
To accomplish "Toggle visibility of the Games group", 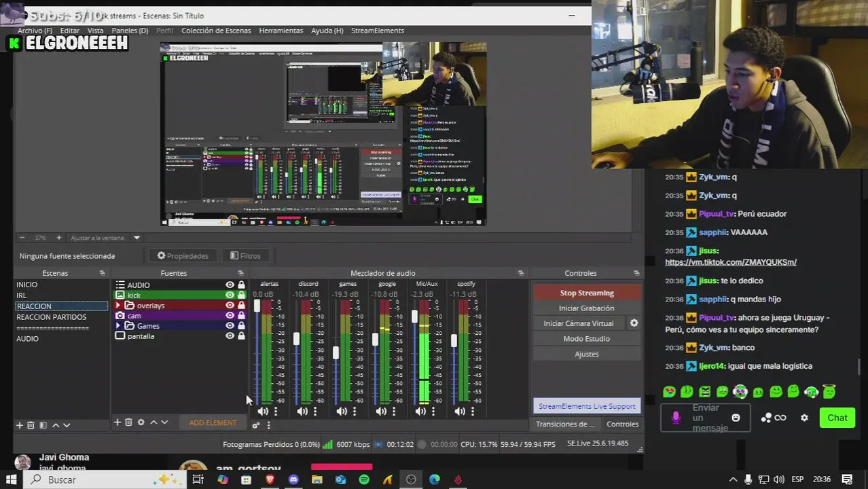I will click(x=230, y=326).
